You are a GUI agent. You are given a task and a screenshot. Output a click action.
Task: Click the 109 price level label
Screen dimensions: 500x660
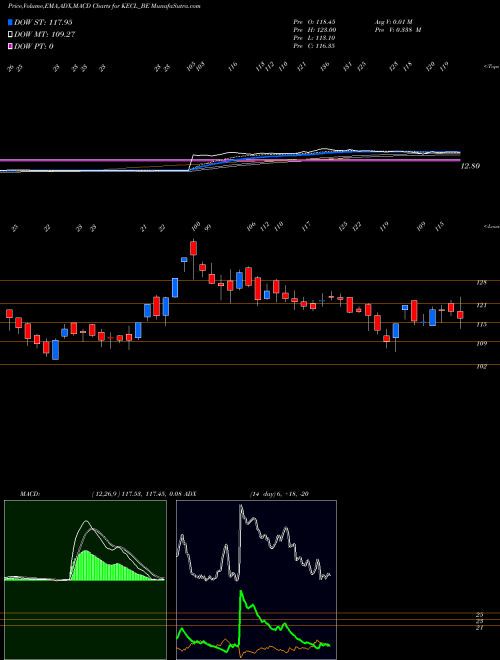click(x=482, y=343)
